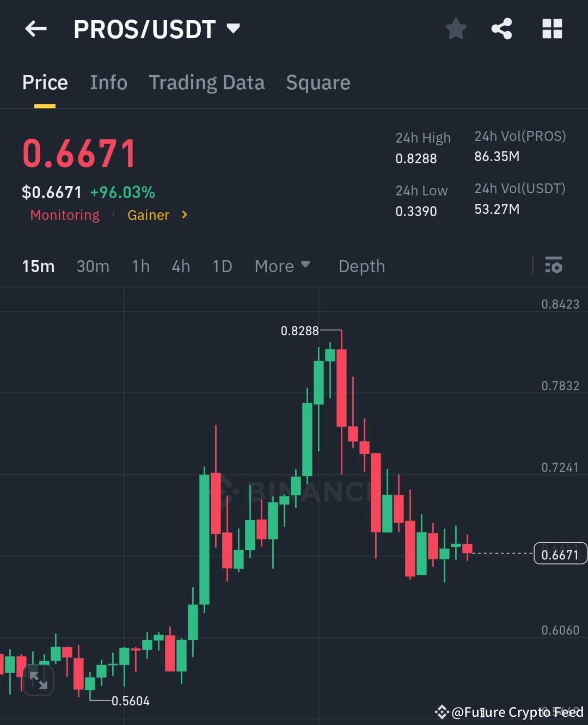Tap the current price label 0.6671 on chart
Image resolution: width=588 pixels, height=725 pixels.
[x=560, y=553]
